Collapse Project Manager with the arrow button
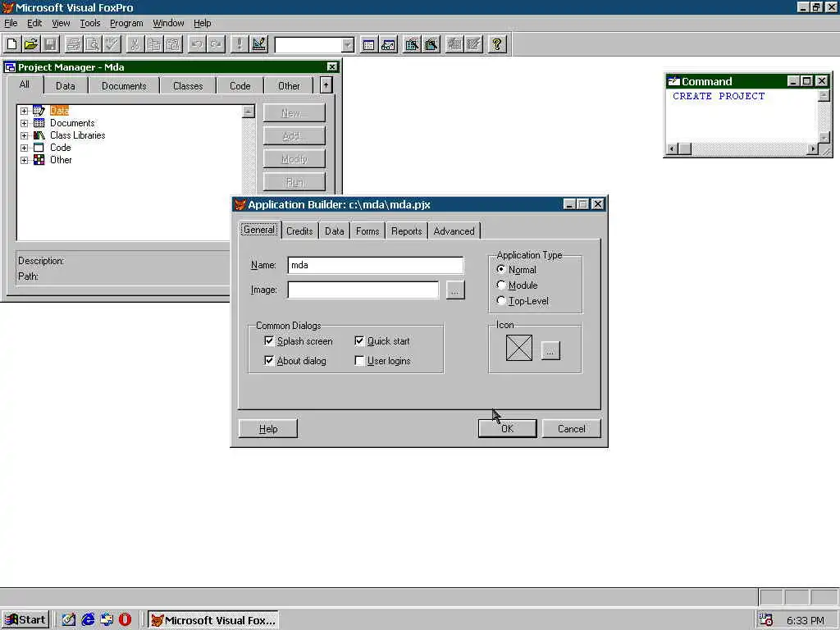 pos(326,85)
